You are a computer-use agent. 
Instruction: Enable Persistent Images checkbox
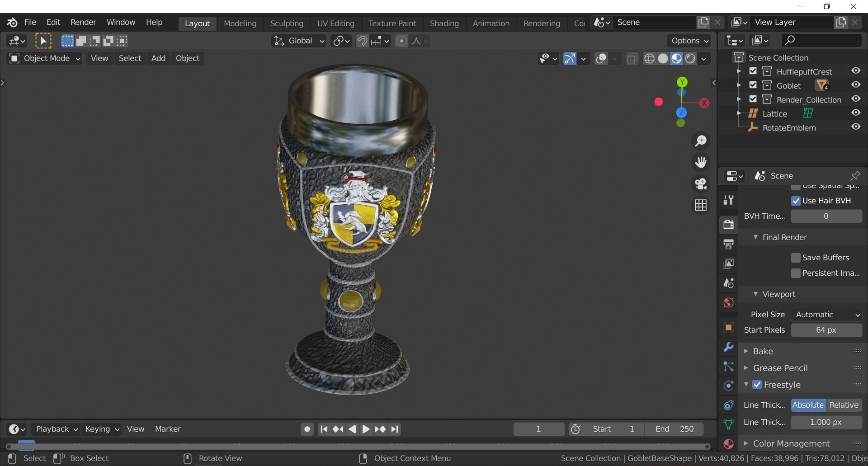coord(796,273)
